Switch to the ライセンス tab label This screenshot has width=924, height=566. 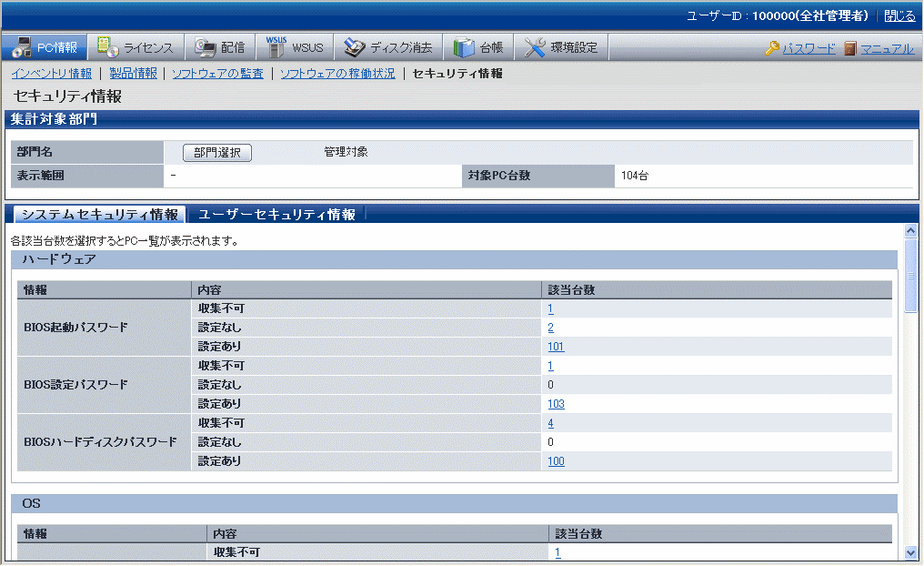(148, 47)
